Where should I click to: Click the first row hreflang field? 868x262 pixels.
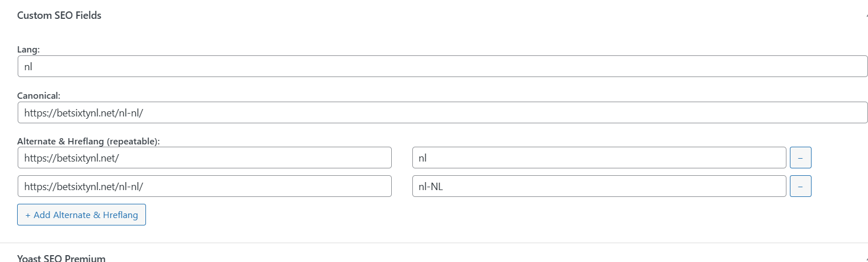click(599, 158)
